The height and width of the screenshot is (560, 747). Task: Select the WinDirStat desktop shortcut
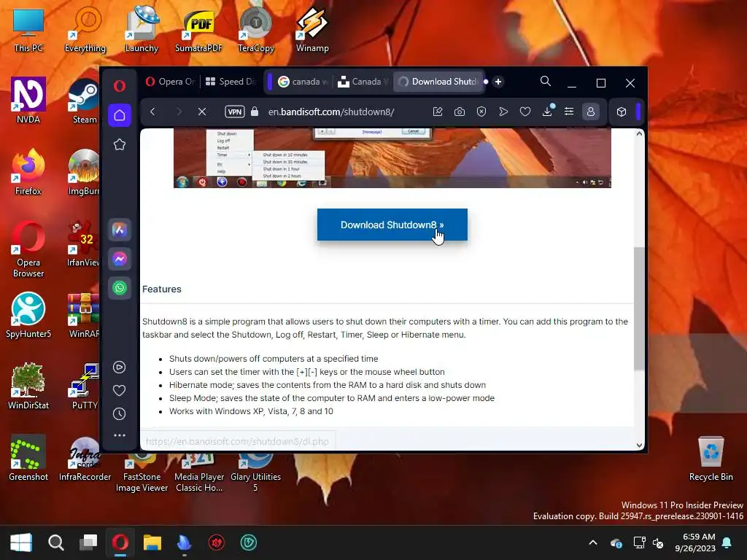[x=28, y=386]
